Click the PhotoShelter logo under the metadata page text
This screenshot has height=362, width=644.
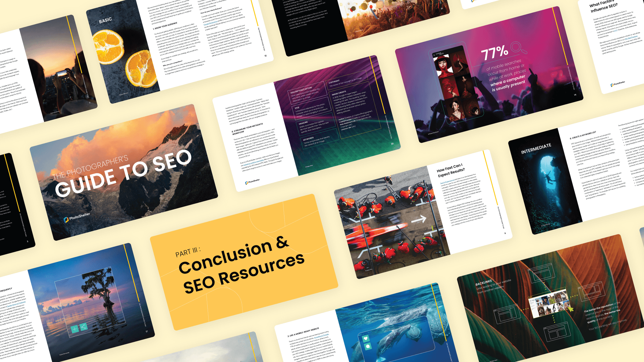point(252,182)
